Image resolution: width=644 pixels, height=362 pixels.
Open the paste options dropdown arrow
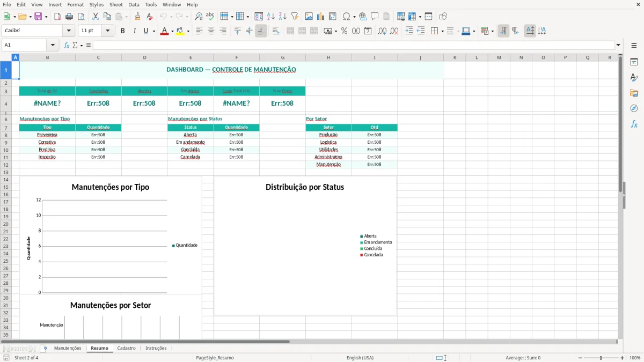tap(126, 17)
